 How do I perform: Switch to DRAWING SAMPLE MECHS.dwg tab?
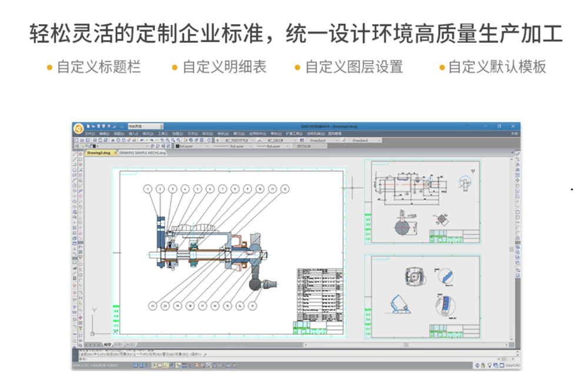coord(142,153)
